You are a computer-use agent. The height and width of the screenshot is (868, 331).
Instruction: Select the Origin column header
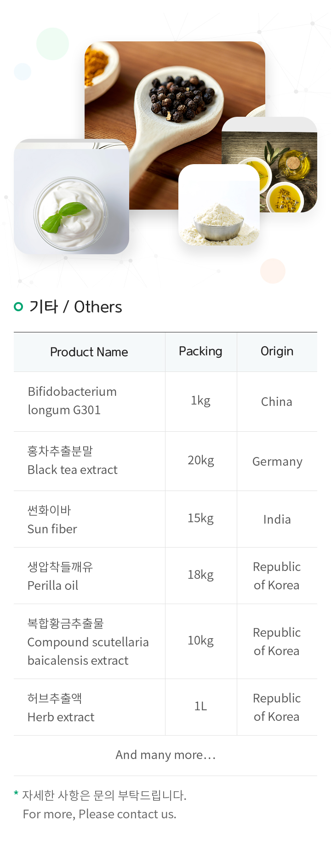click(277, 352)
